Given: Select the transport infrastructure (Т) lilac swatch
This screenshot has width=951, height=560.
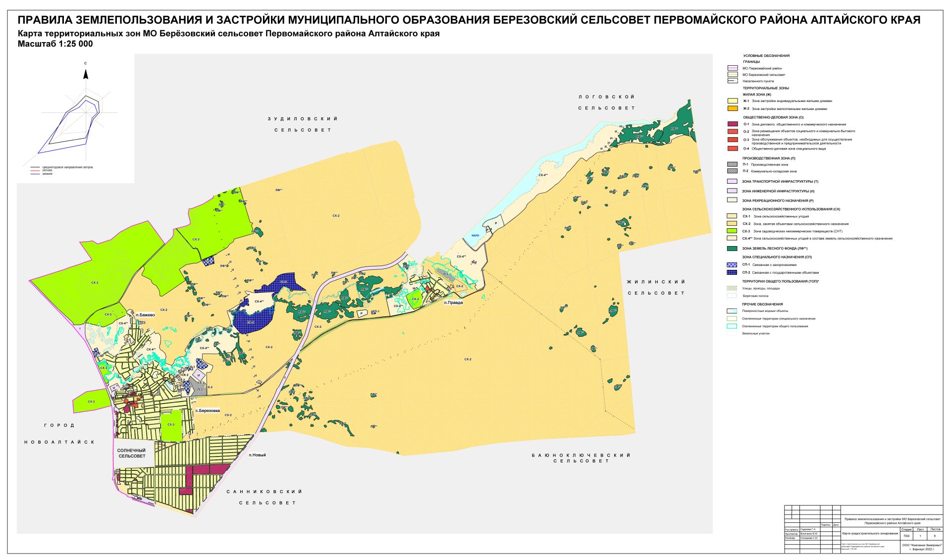Looking at the screenshot, I should point(732,182).
